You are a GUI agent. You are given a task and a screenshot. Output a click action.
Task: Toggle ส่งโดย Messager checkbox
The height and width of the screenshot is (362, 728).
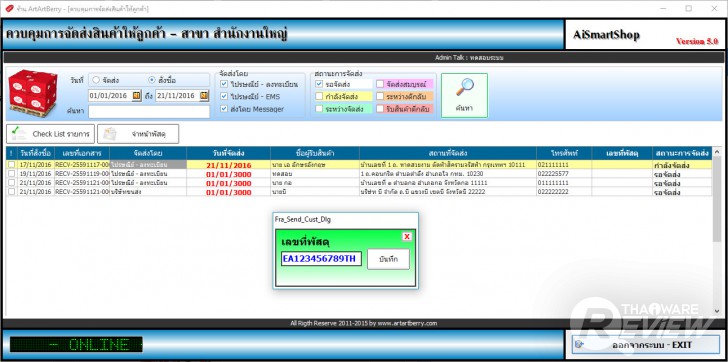pyautogui.click(x=224, y=109)
